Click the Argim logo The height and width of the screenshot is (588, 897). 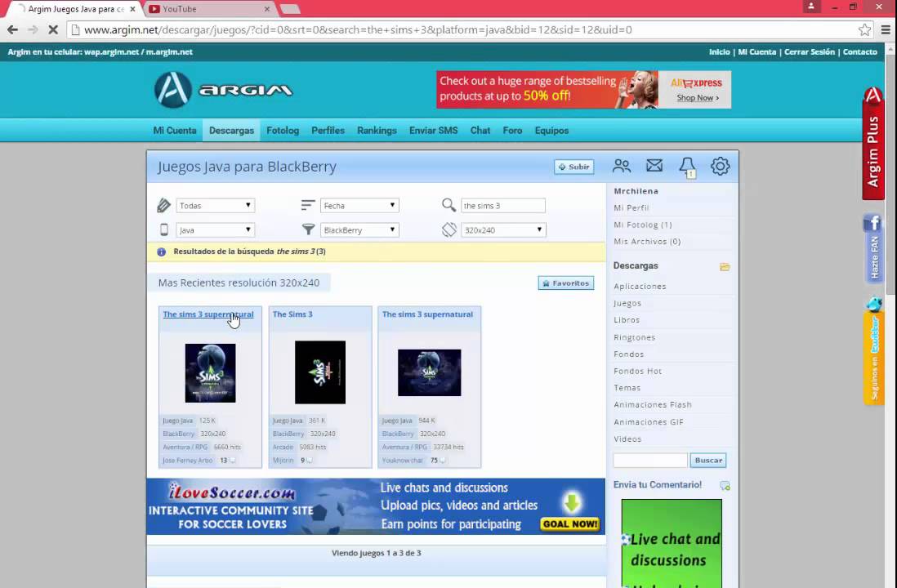click(224, 90)
